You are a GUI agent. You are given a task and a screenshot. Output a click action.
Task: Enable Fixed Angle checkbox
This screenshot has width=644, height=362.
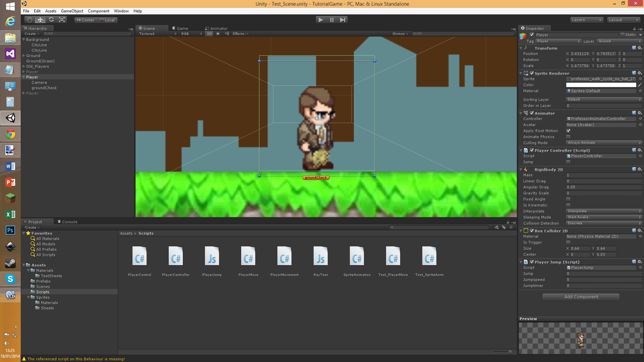pyautogui.click(x=568, y=199)
